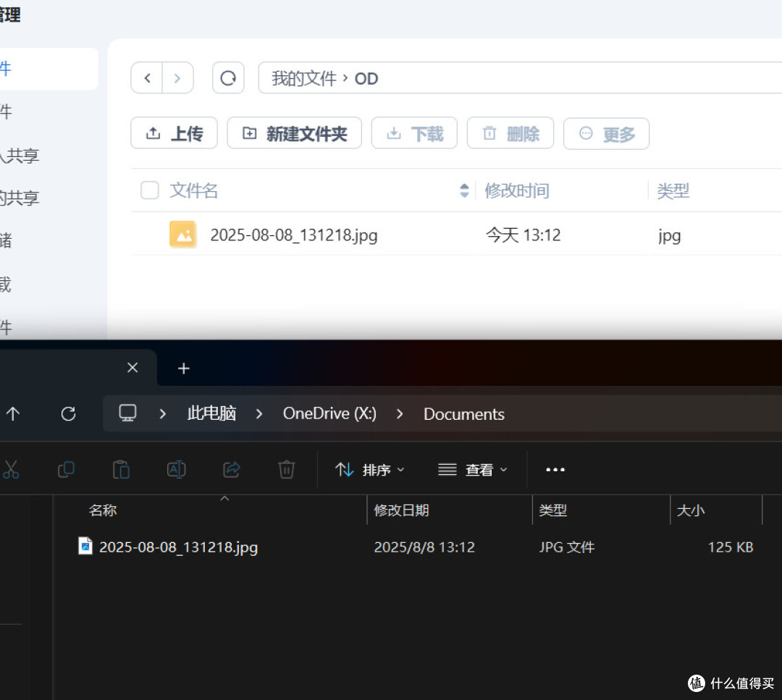The height and width of the screenshot is (700, 782).
Task: Click OneDrive (X:) in the address bar
Action: point(329,413)
